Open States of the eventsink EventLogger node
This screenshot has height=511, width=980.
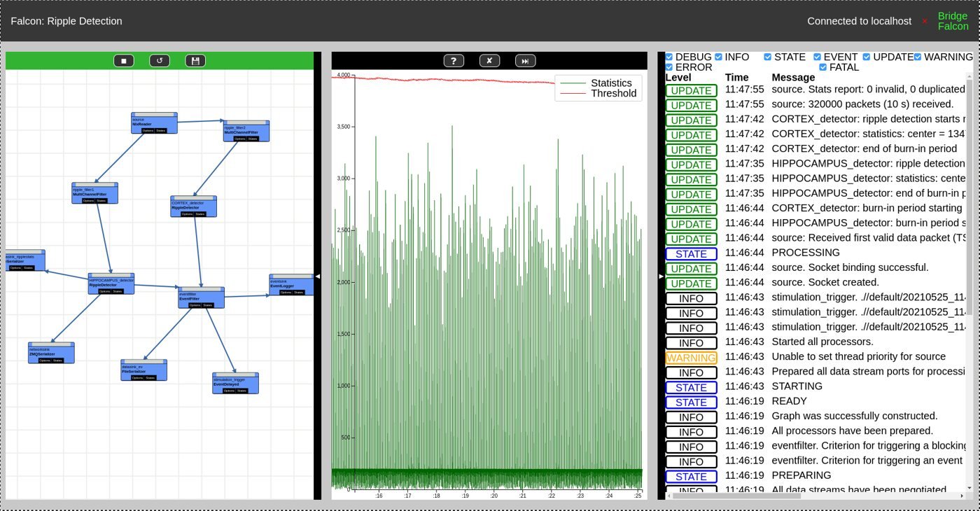click(x=299, y=292)
